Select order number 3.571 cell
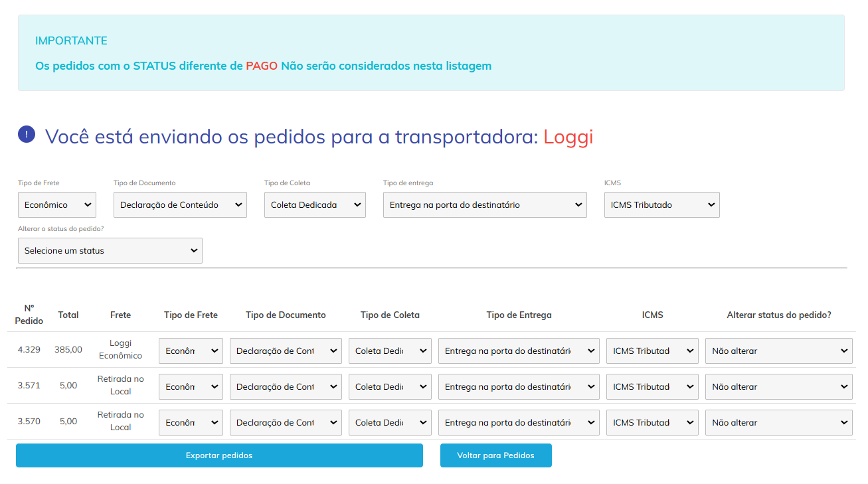868x484 pixels. (29, 385)
